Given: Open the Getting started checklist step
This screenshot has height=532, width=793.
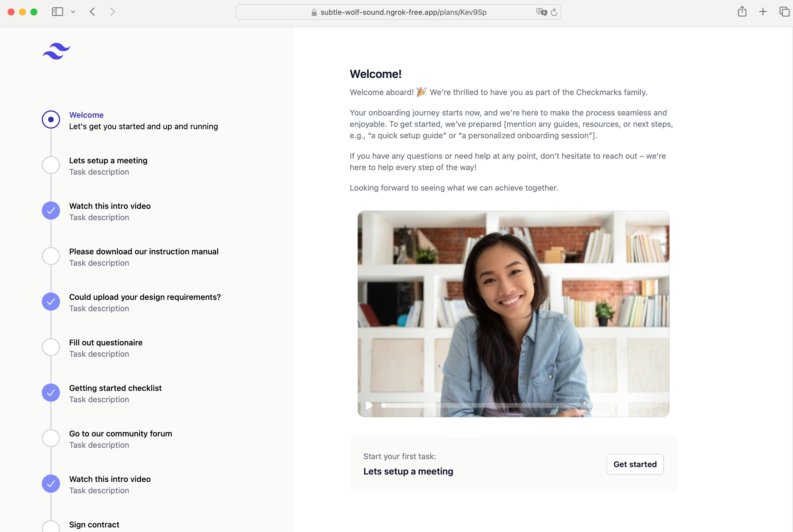Looking at the screenshot, I should [115, 388].
